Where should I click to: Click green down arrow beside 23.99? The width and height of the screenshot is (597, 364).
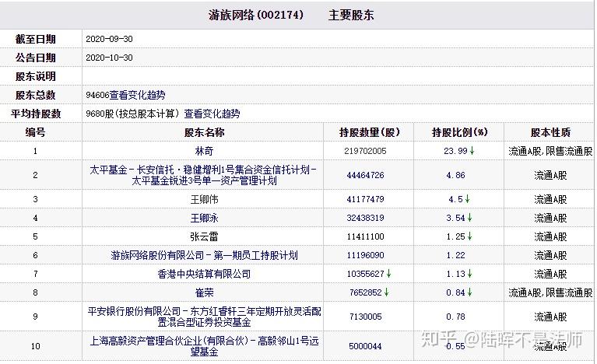tap(472, 151)
